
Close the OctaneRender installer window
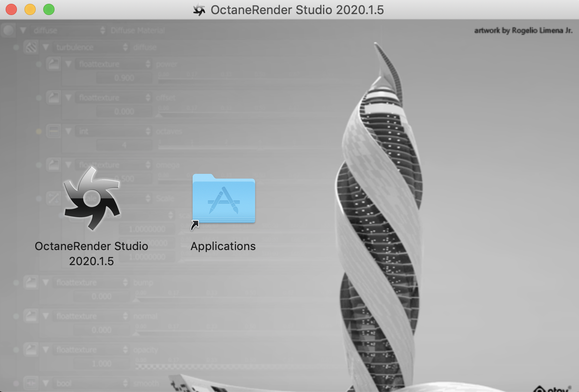(11, 9)
